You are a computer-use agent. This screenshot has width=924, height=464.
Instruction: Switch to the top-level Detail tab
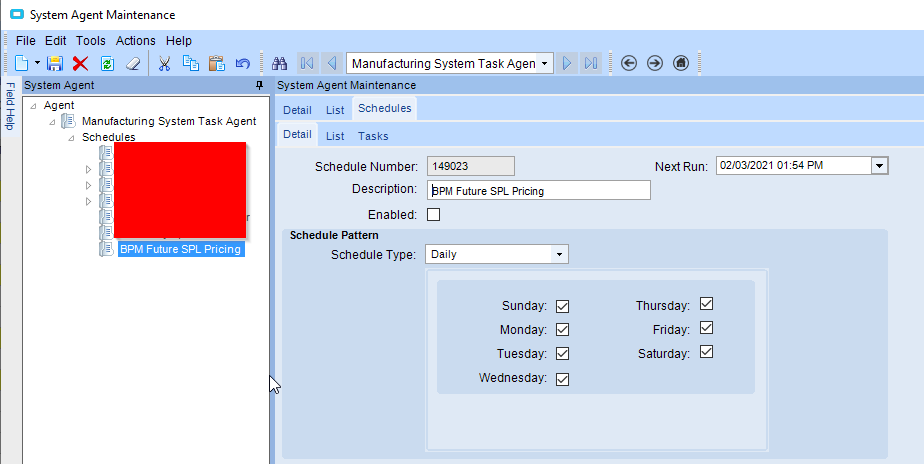[x=297, y=110]
